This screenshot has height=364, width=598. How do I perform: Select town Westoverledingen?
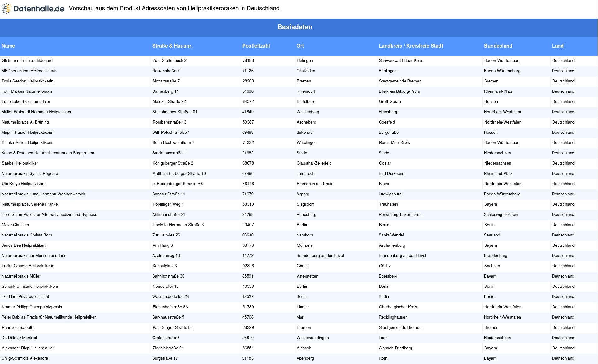pyautogui.click(x=312, y=338)
